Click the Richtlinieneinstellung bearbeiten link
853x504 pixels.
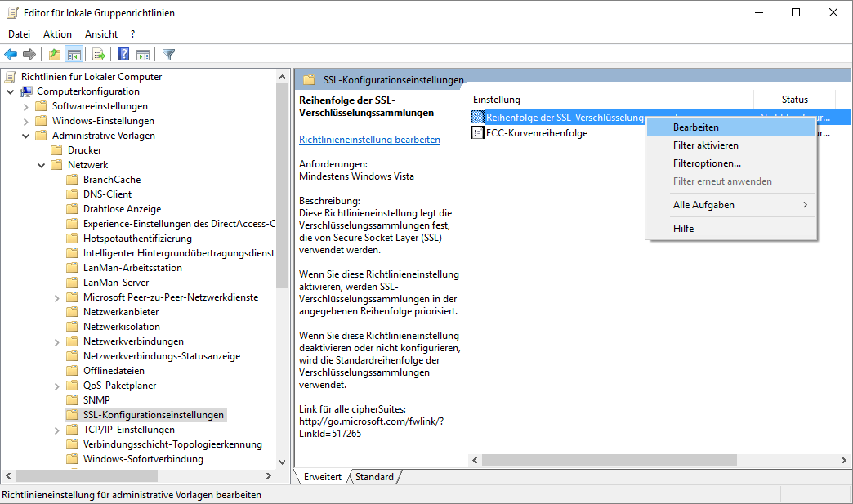(369, 140)
